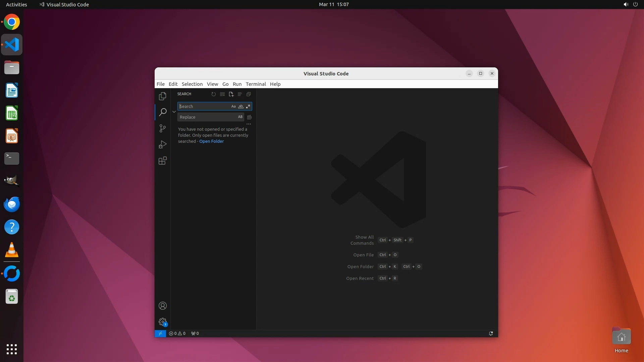The width and height of the screenshot is (644, 362).
Task: Click Open New Search Editor icon
Action: (231, 94)
